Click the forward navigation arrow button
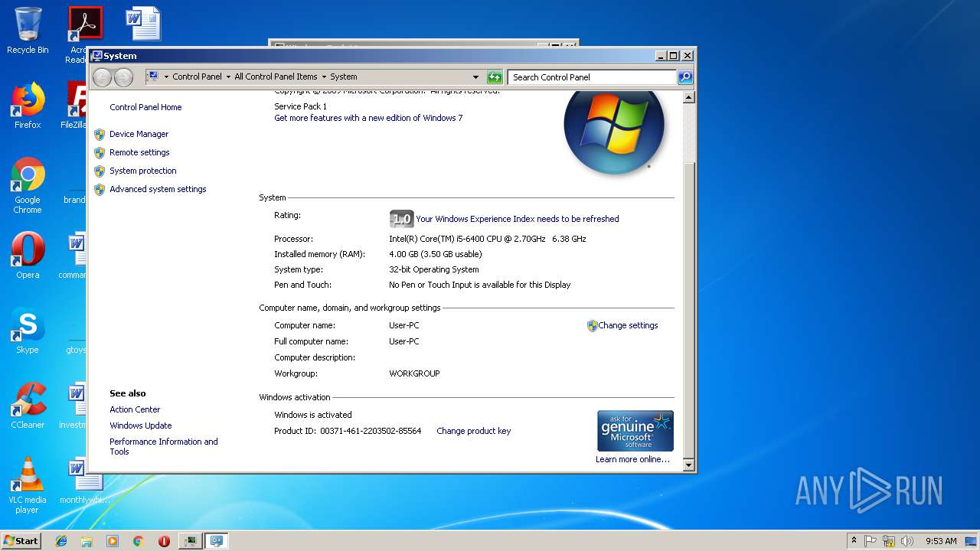The height and width of the screenshot is (551, 980). pos(123,77)
